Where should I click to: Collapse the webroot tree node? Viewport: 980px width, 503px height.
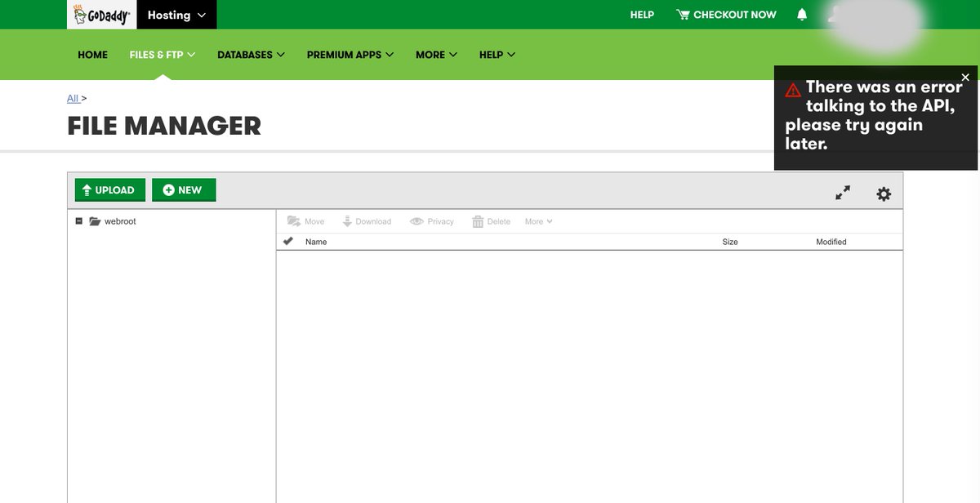click(x=79, y=221)
